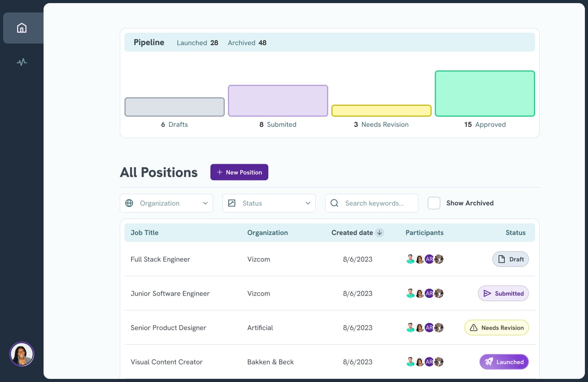This screenshot has height=382, width=588.
Task: Click the New Position button
Action: [239, 172]
